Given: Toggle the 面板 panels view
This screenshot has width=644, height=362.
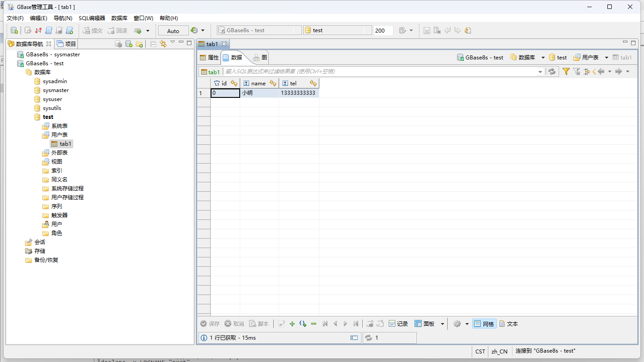Looking at the screenshot, I should tap(424, 324).
